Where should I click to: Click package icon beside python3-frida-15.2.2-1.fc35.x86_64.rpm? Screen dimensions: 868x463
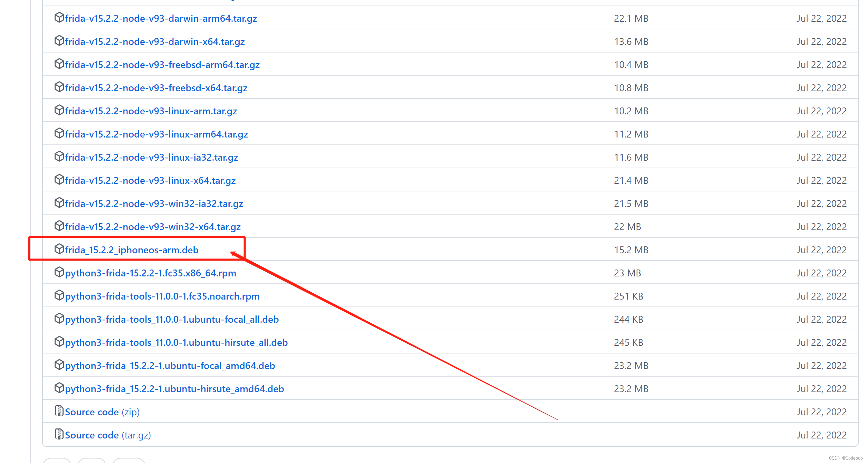coord(59,272)
